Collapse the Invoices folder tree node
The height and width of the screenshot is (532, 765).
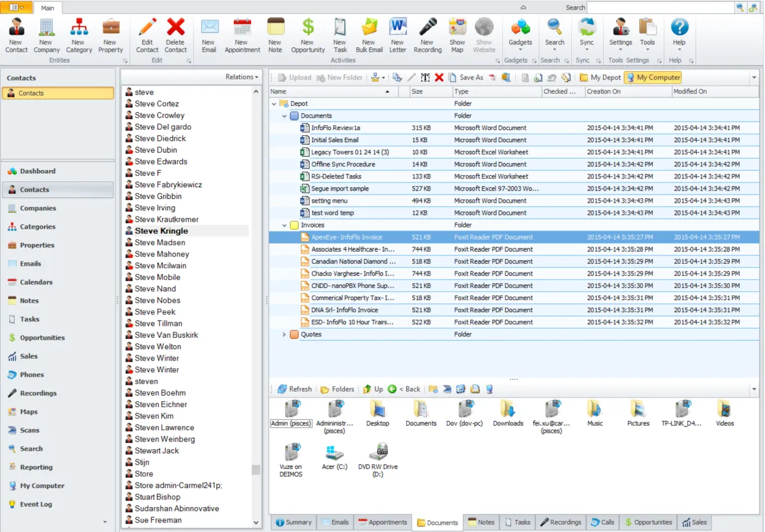tap(285, 226)
